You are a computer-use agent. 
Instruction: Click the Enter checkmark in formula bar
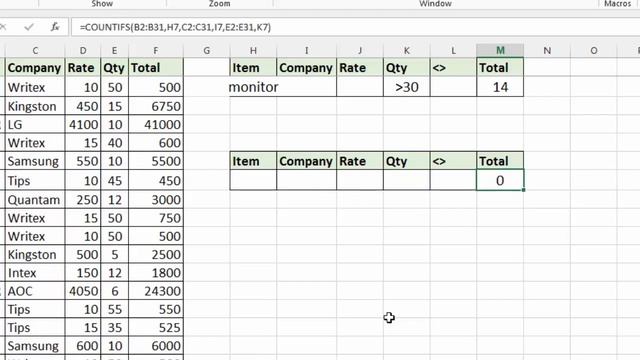pos(29,27)
